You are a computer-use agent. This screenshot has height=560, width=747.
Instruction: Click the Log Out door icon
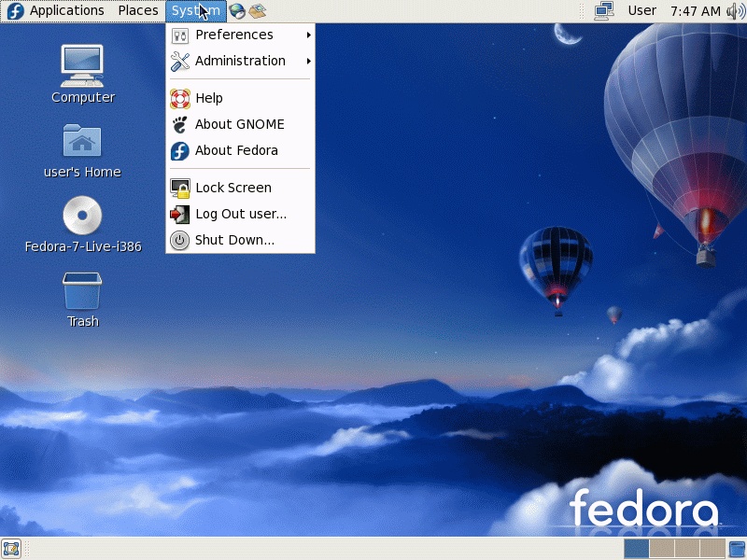(179, 215)
